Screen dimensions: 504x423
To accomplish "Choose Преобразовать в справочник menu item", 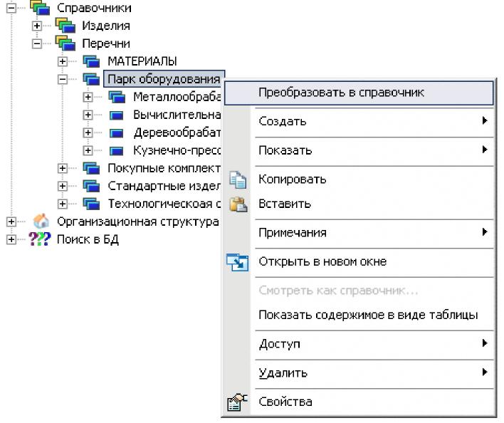I will (342, 93).
